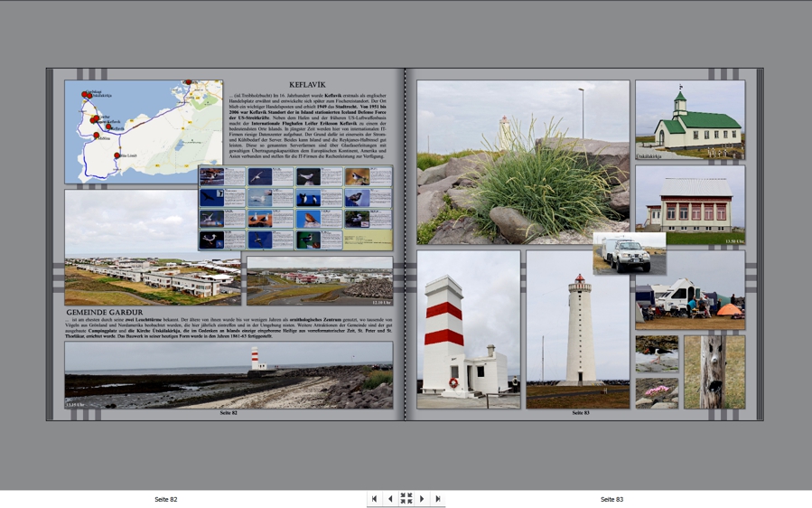Open the red-striped lighthouse photo
812x508 pixels.
click(468, 330)
